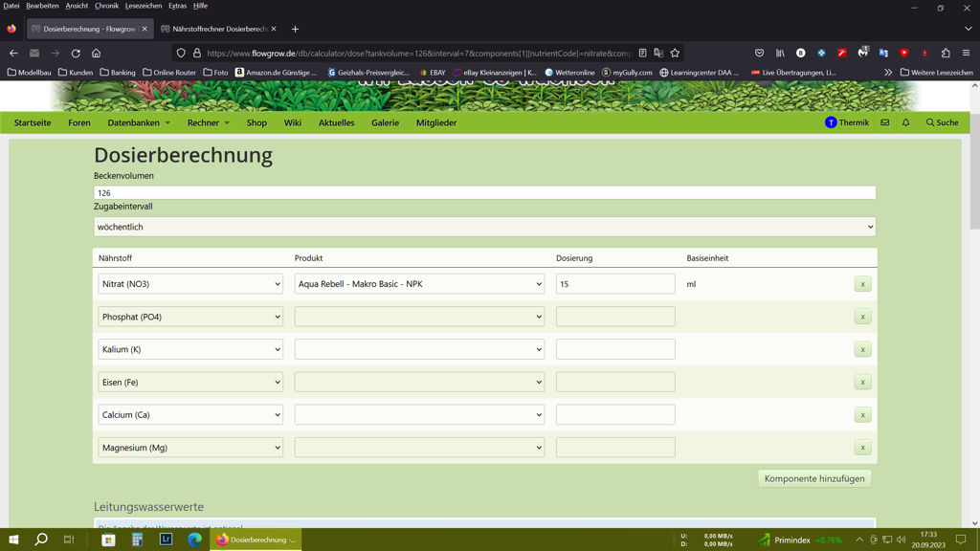
Task: Open the Datenbanken menu
Action: 139,122
